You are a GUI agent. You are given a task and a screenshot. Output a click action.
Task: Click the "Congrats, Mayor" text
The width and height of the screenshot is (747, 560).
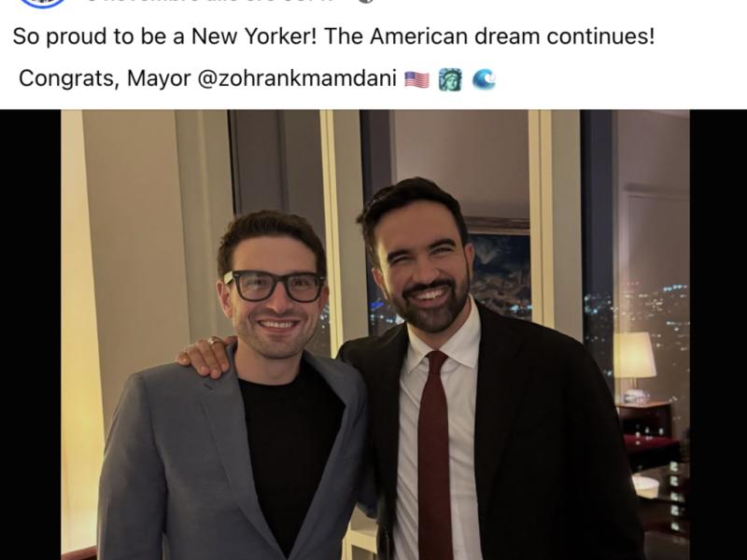tap(105, 78)
